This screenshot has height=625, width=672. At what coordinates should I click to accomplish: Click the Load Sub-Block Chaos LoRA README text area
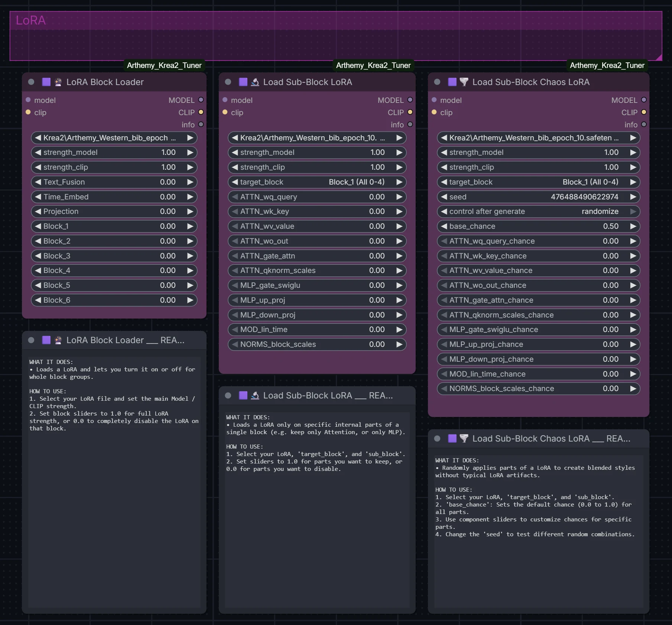(x=539, y=532)
